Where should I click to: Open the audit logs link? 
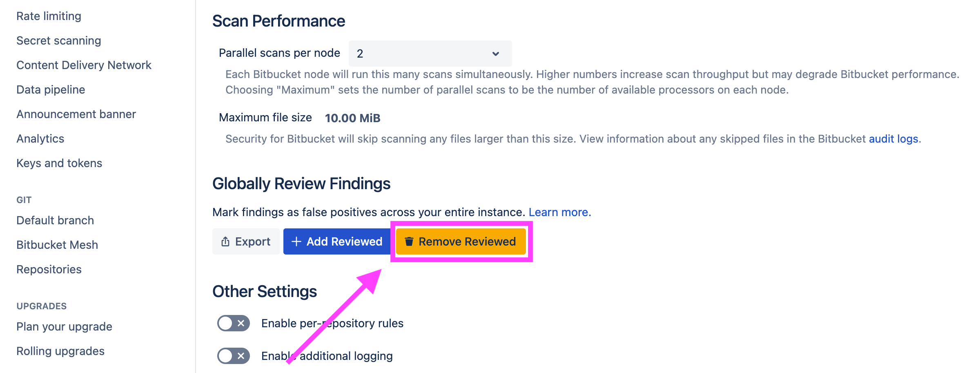pyautogui.click(x=893, y=139)
